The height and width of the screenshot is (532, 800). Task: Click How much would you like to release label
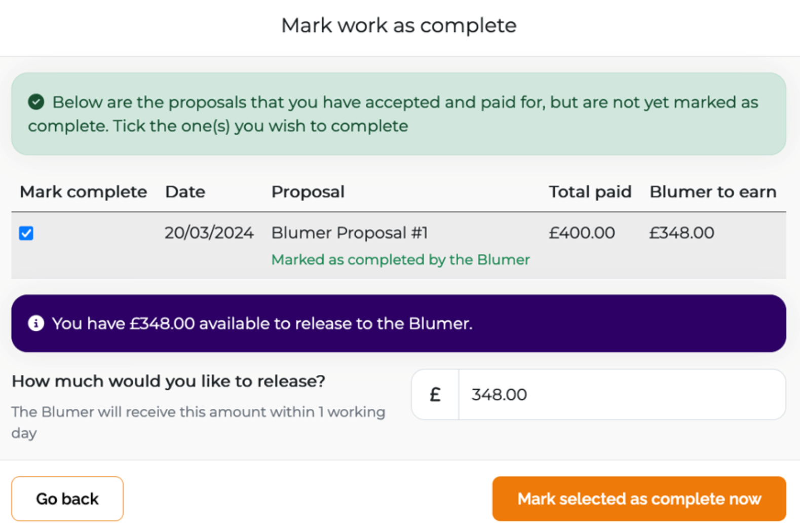(x=168, y=381)
